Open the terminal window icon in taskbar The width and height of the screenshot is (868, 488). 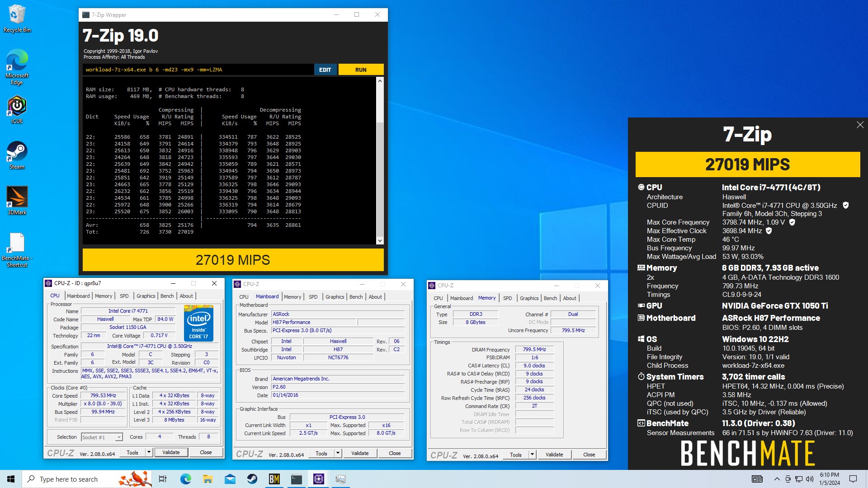tap(297, 479)
